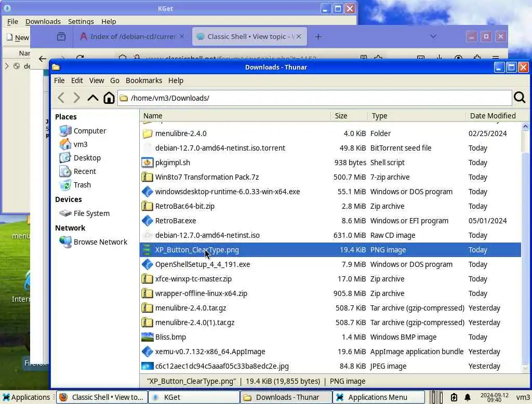Switch to Classic Shell taskbar window button

tap(102, 397)
